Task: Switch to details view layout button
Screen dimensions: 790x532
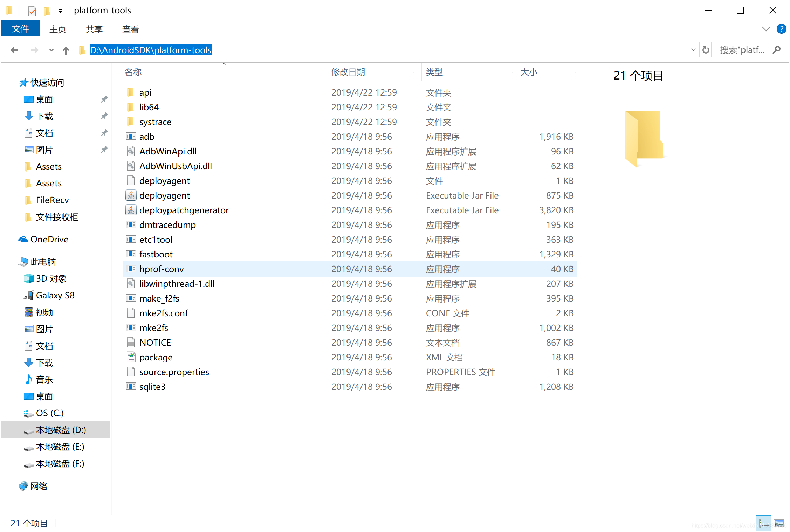Action: point(763,523)
